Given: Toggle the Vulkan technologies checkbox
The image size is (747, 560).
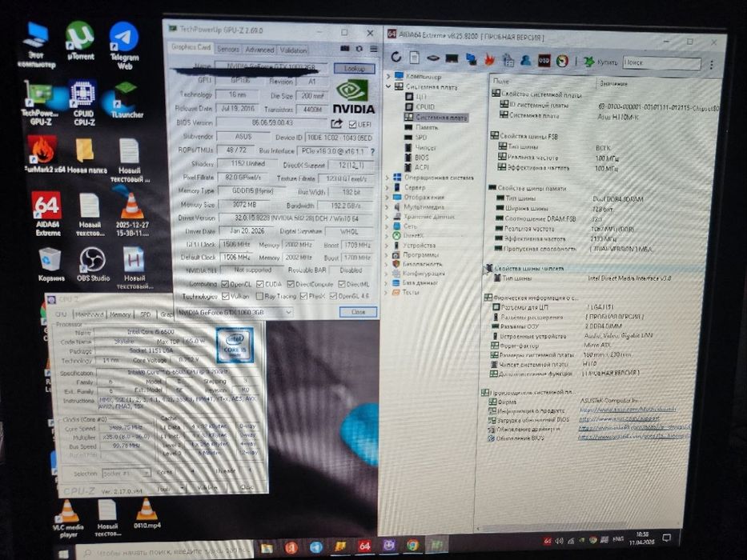Looking at the screenshot, I should click(225, 296).
